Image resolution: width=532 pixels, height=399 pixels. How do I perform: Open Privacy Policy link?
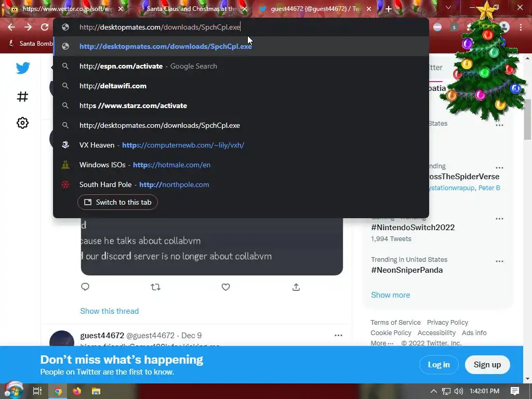tap(447, 322)
